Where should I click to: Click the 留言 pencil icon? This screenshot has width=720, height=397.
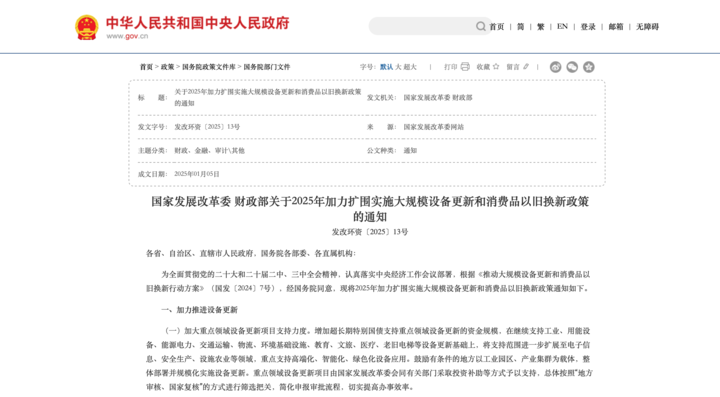526,67
